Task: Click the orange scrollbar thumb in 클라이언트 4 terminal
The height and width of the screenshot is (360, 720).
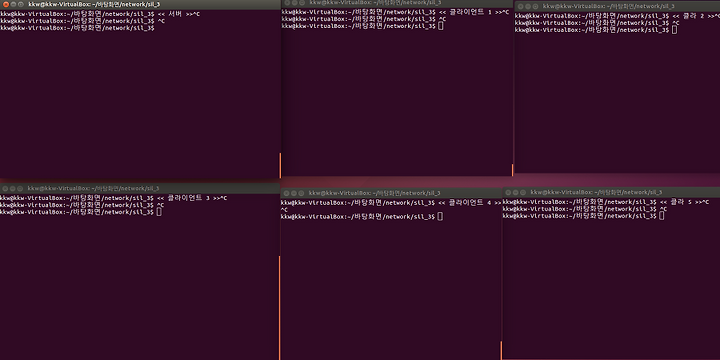Action: pos(501,350)
